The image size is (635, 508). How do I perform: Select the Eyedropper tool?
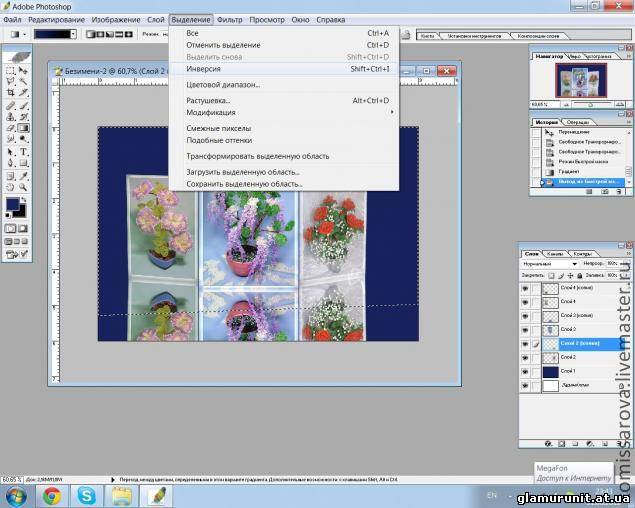click(x=23, y=176)
